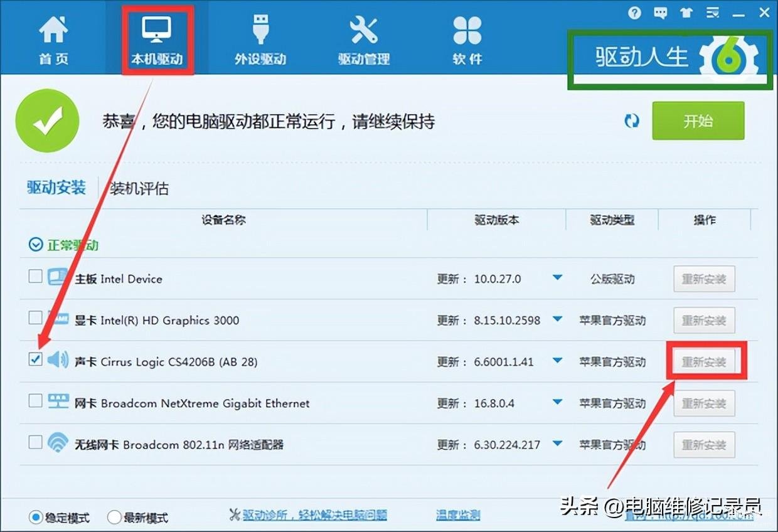
Task: Click the 显卡 Intel(R) HD Graphics 3000 name
Action: click(157, 320)
